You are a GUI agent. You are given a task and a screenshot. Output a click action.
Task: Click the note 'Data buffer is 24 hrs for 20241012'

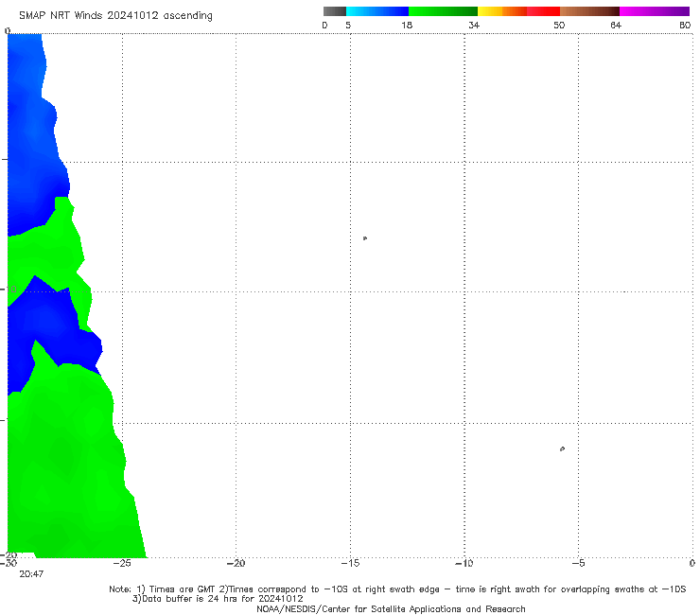(x=218, y=599)
